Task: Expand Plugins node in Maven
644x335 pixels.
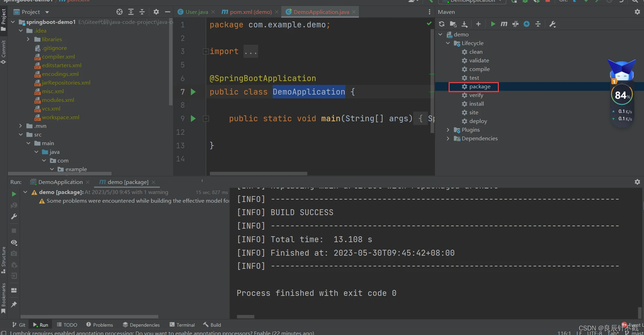Action: point(448,130)
